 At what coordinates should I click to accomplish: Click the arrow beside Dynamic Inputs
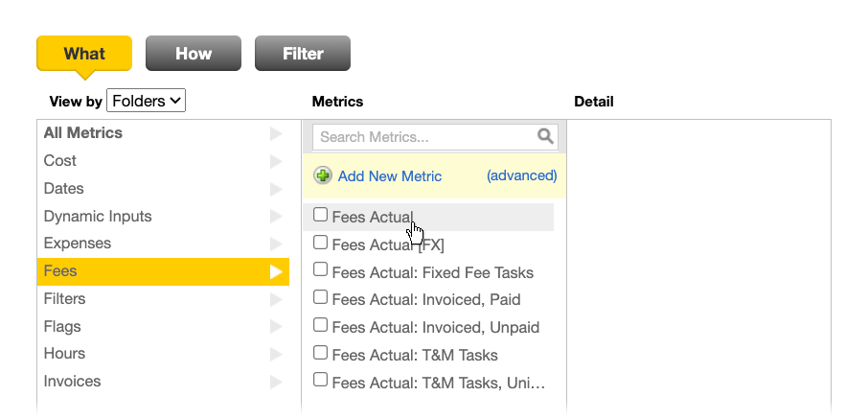pos(276,217)
